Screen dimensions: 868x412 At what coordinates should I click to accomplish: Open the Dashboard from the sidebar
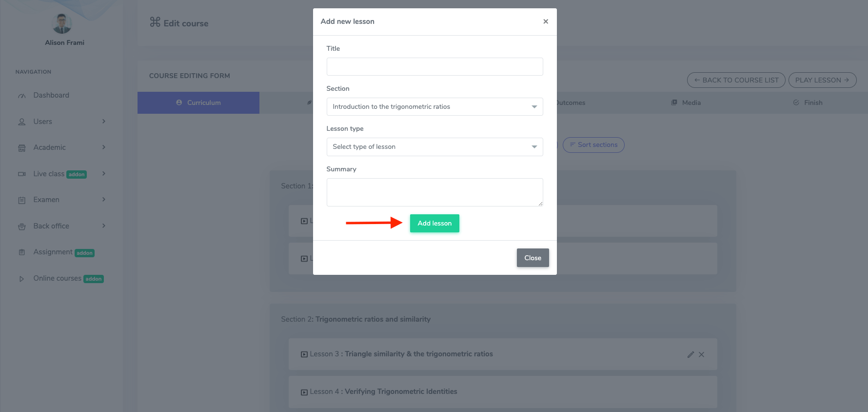click(21, 95)
